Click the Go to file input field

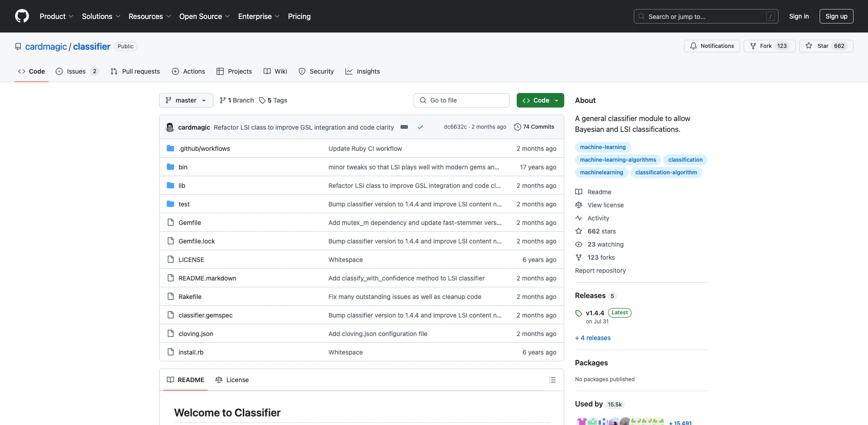pyautogui.click(x=462, y=100)
